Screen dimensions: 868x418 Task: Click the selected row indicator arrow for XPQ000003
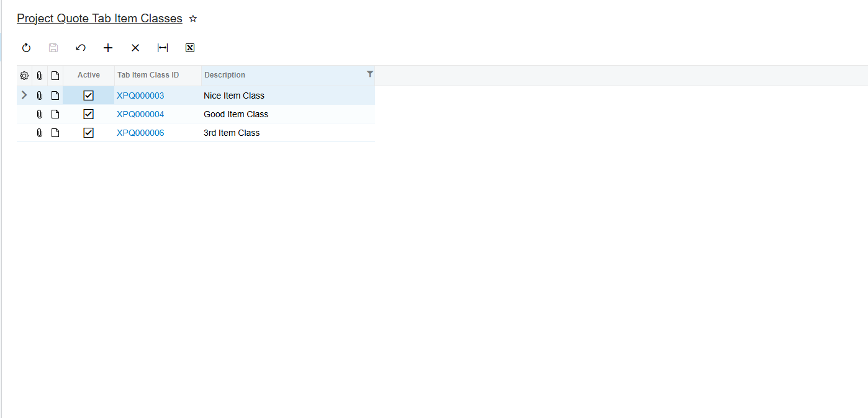(x=24, y=95)
